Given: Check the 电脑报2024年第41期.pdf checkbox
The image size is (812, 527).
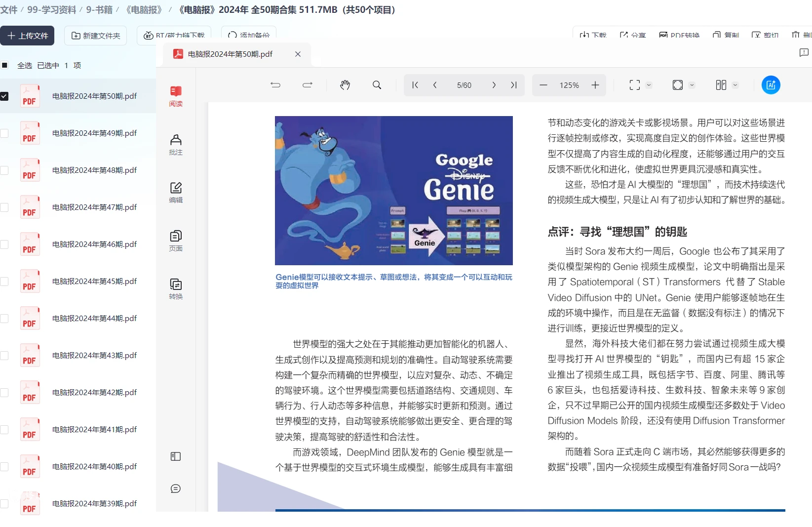Looking at the screenshot, I should tap(4, 429).
